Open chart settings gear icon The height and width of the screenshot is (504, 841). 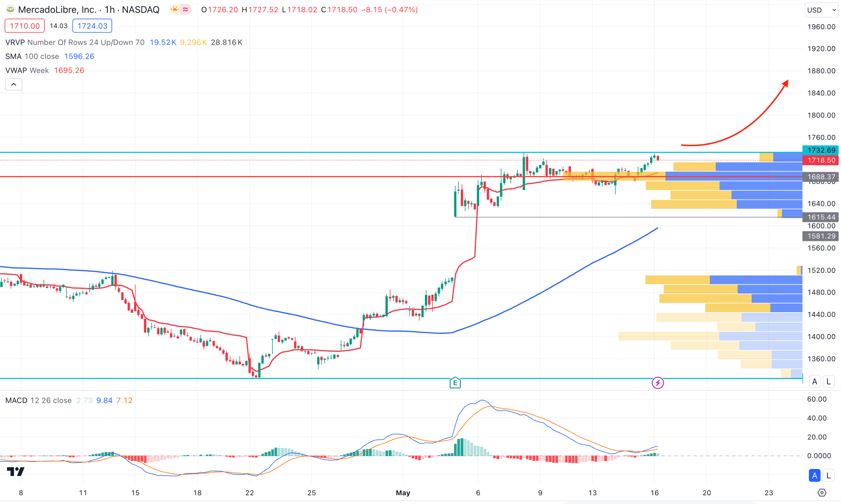click(822, 493)
